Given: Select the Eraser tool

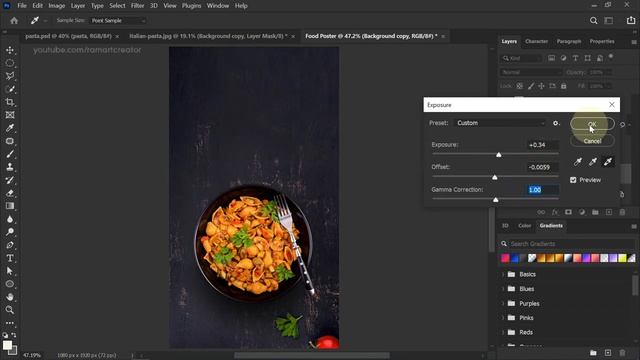Looking at the screenshot, I should (x=10, y=193).
